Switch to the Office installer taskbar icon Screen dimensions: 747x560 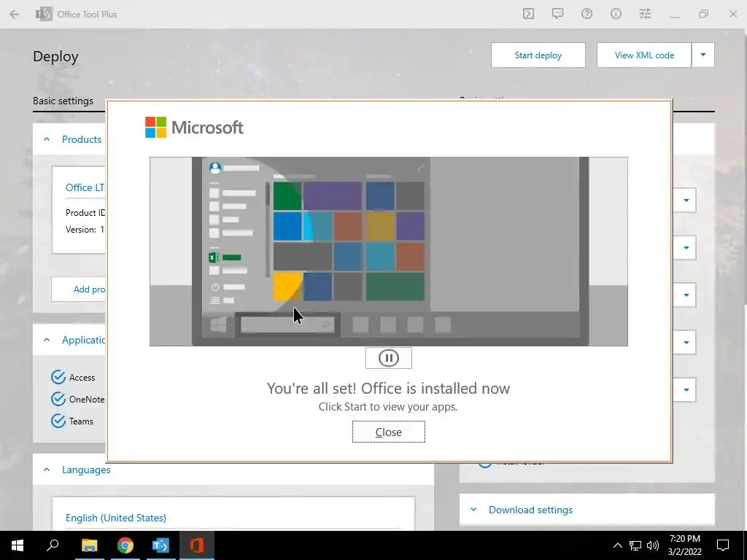pos(197,545)
